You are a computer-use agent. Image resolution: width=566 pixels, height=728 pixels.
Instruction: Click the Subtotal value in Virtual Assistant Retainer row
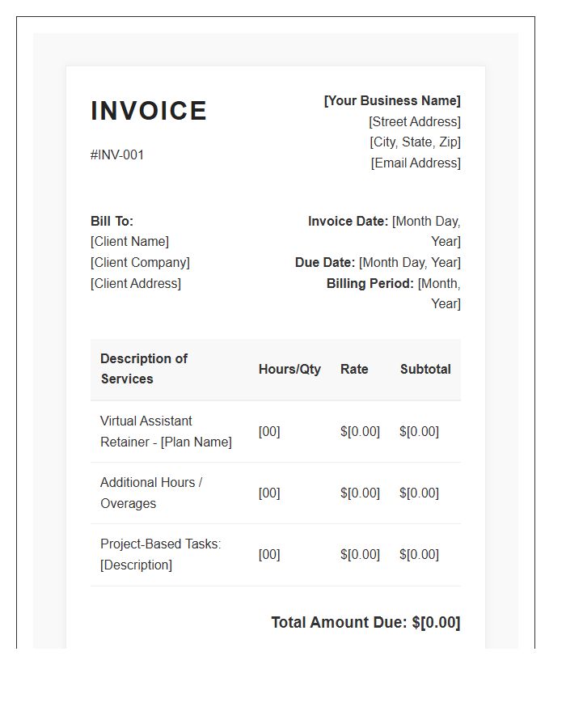pyautogui.click(x=419, y=432)
